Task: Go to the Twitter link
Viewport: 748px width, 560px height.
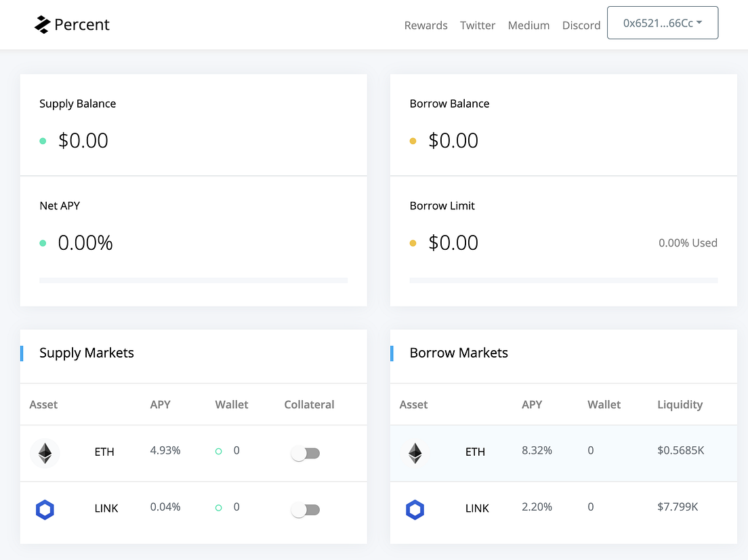Action: [x=478, y=25]
